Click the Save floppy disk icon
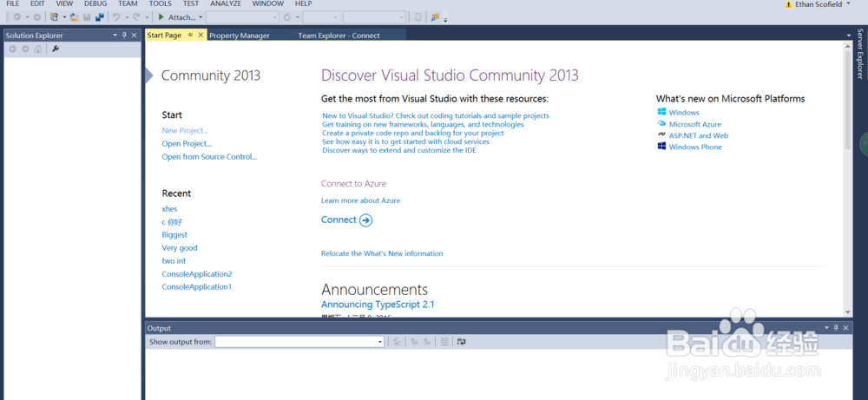The image size is (868, 400). (x=87, y=17)
